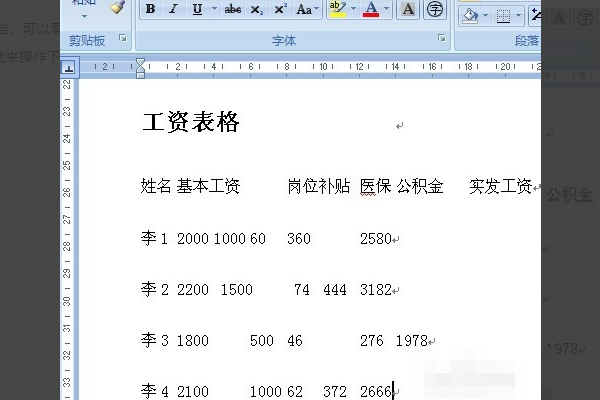Apply subscript formatting
The image size is (600, 400).
coord(256,9)
